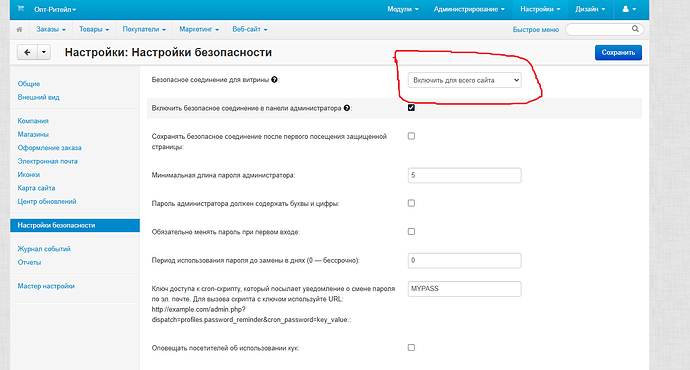Screen dimensions: 690x370
Task: Click the Сохранить button
Action: (x=618, y=52)
